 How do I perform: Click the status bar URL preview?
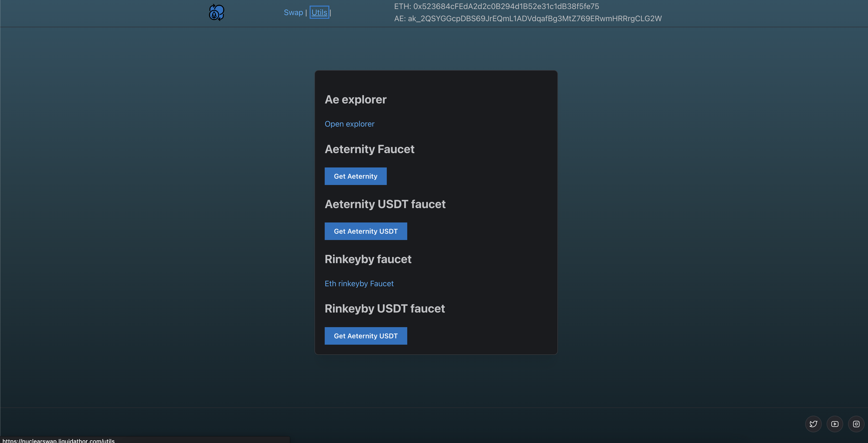pyautogui.click(x=59, y=440)
